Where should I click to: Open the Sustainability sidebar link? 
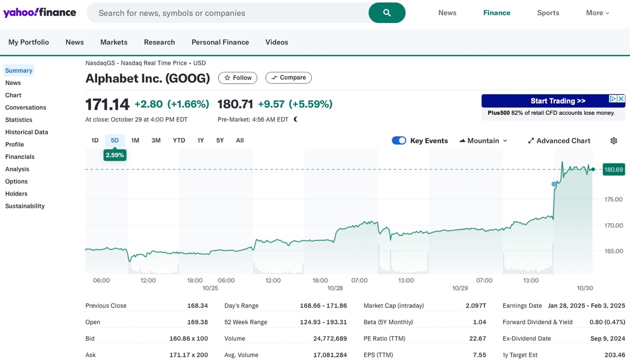[x=25, y=206]
